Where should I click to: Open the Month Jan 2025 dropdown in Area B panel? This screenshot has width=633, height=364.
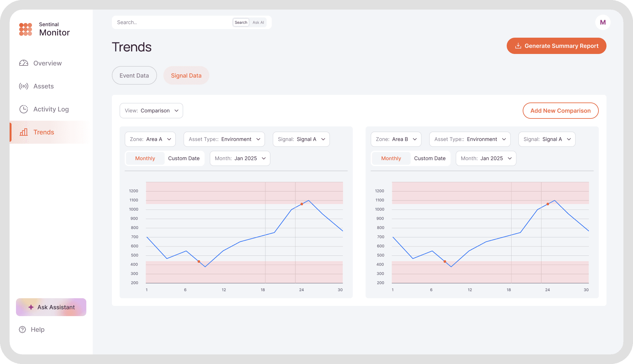click(x=486, y=158)
